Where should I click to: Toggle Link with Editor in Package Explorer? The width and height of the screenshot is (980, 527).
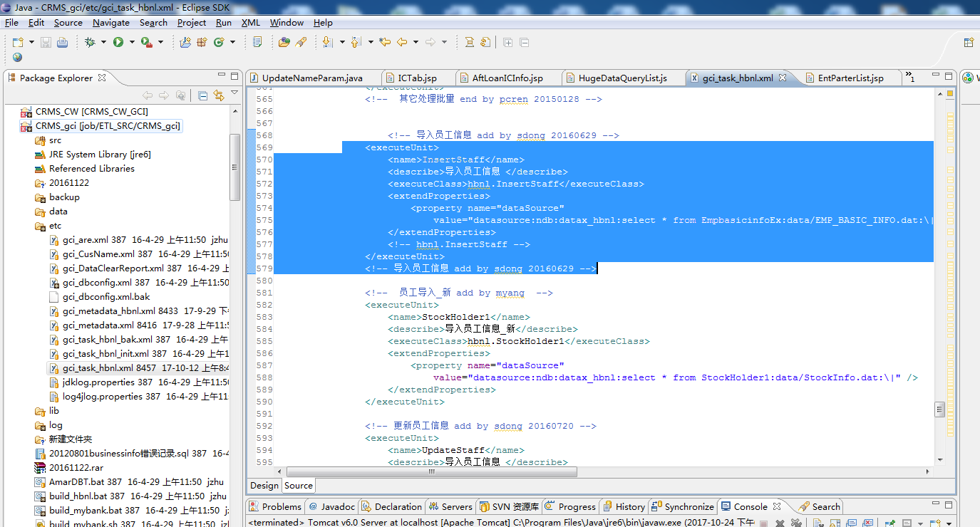218,95
